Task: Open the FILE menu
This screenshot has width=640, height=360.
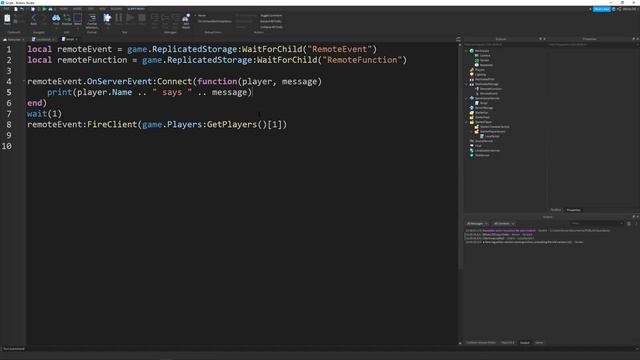Action: pyautogui.click(x=7, y=9)
